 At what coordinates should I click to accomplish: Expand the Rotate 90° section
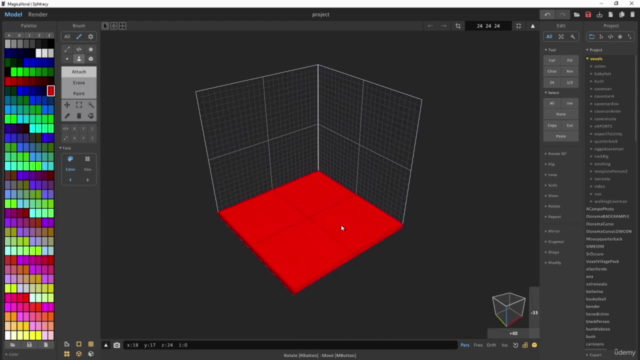click(556, 154)
